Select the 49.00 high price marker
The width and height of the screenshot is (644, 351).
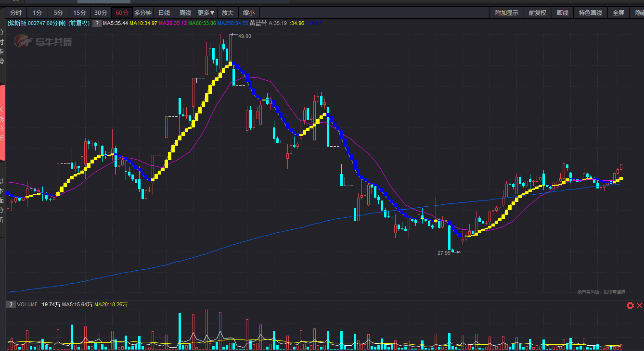245,36
